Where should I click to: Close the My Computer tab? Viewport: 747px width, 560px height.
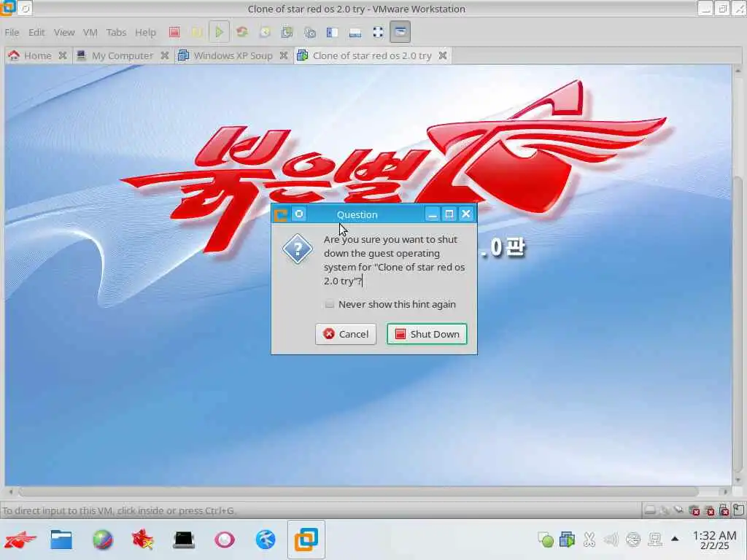[x=164, y=55]
